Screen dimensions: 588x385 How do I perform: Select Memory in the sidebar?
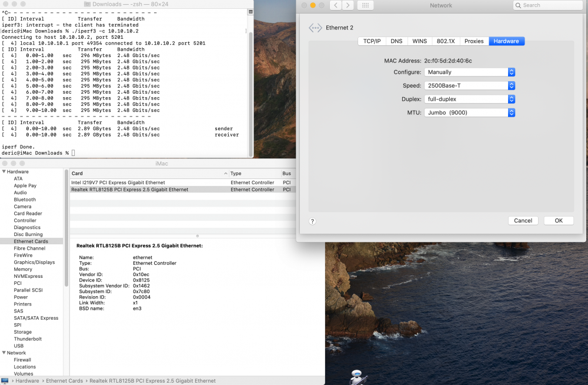click(x=23, y=269)
